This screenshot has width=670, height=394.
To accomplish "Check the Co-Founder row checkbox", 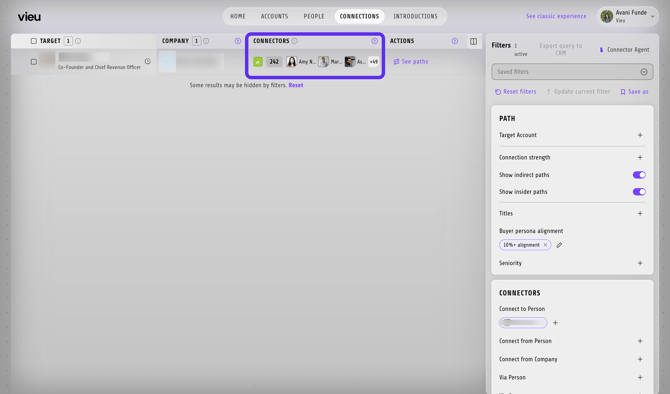I will [x=34, y=62].
